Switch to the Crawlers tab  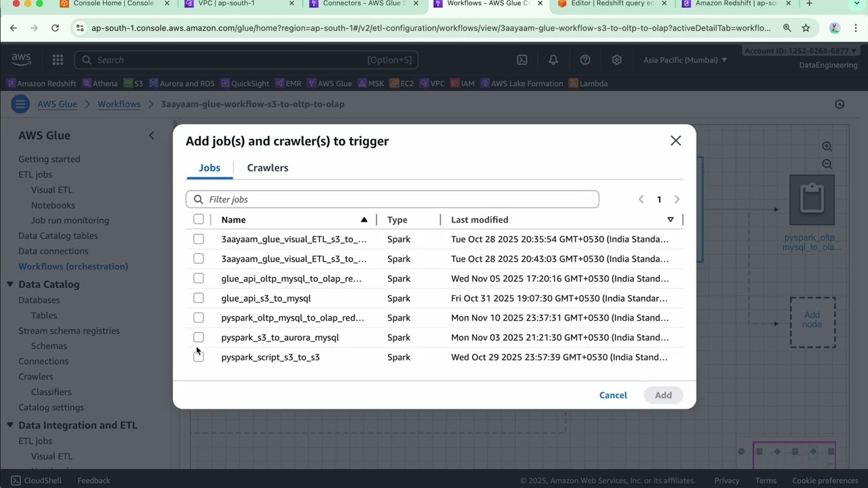(267, 167)
